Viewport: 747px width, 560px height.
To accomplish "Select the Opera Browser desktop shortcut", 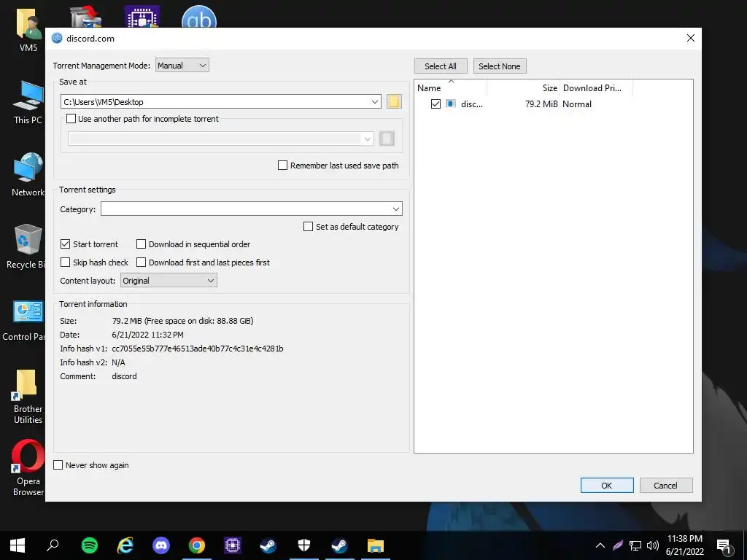I will coord(28,467).
